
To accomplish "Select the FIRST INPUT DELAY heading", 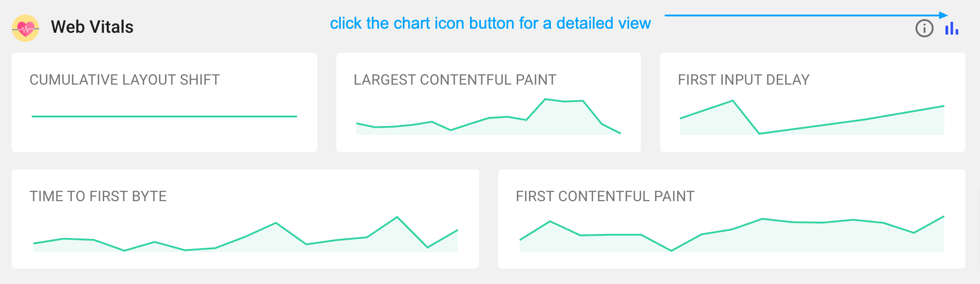I will (744, 80).
